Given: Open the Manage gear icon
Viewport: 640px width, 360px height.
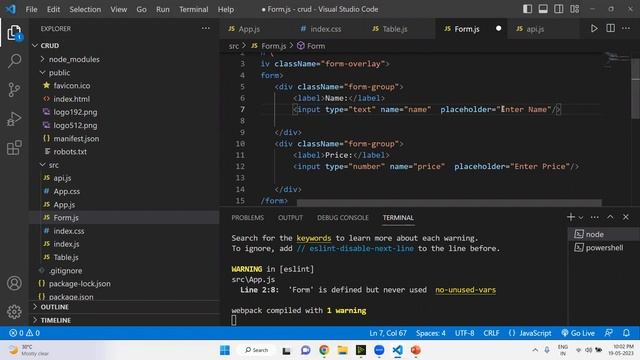Looking at the screenshot, I should click(14, 312).
